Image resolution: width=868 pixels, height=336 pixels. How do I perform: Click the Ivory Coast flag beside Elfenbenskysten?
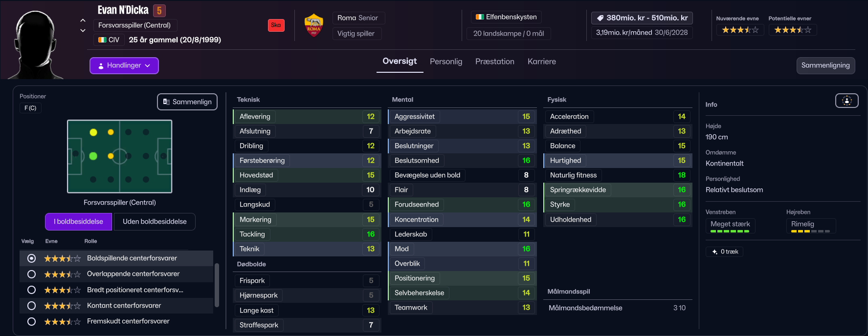click(x=480, y=17)
